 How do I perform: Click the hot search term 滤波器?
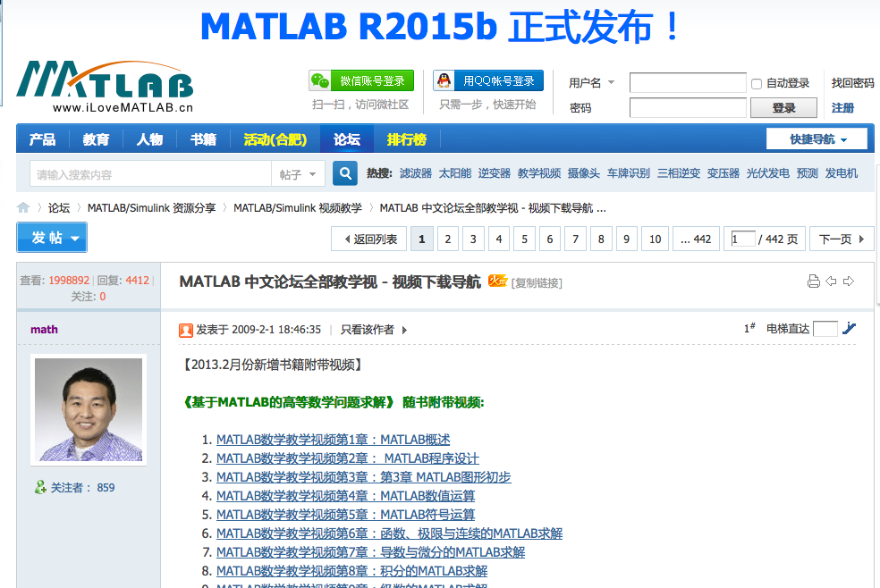point(416,173)
